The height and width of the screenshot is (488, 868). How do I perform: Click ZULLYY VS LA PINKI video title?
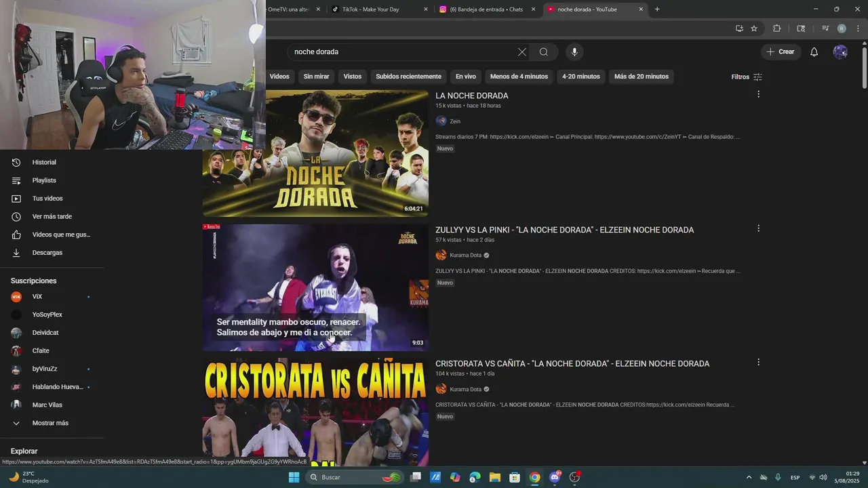[x=564, y=230]
